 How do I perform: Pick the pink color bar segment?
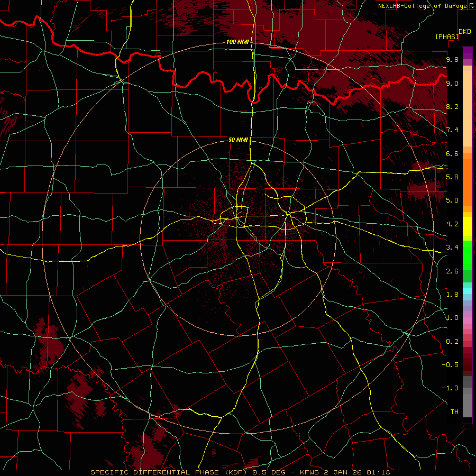tap(467, 321)
